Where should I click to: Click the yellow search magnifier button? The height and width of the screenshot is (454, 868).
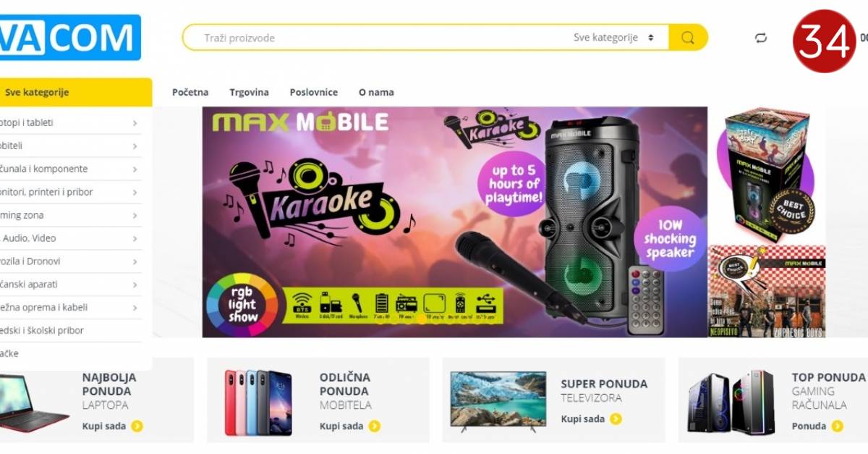pyautogui.click(x=688, y=38)
